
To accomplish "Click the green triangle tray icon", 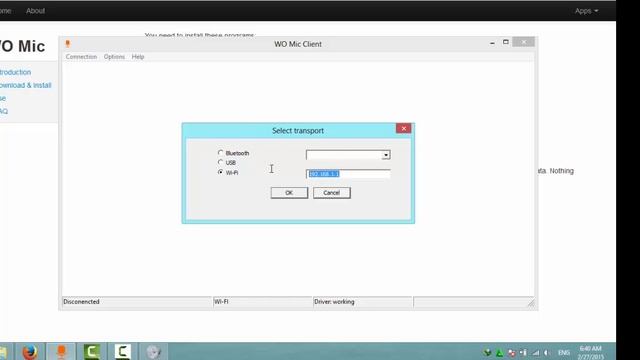I will pos(499,353).
